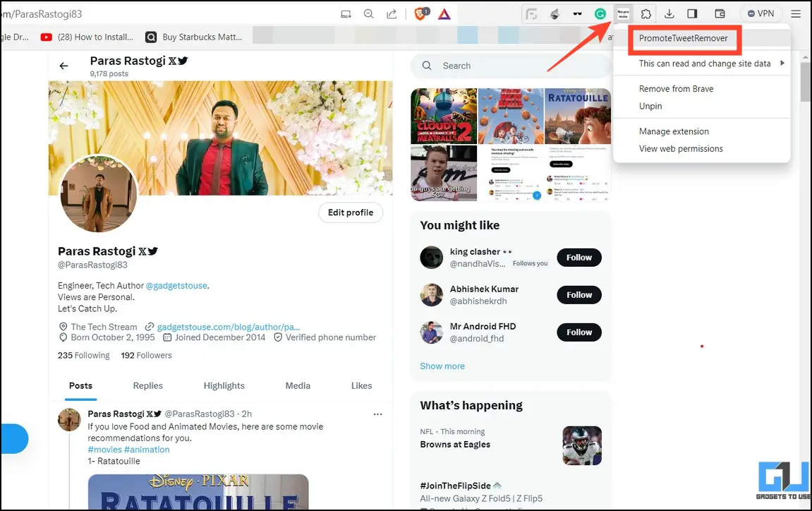
Task: Open the profile banner image
Action: (x=221, y=138)
